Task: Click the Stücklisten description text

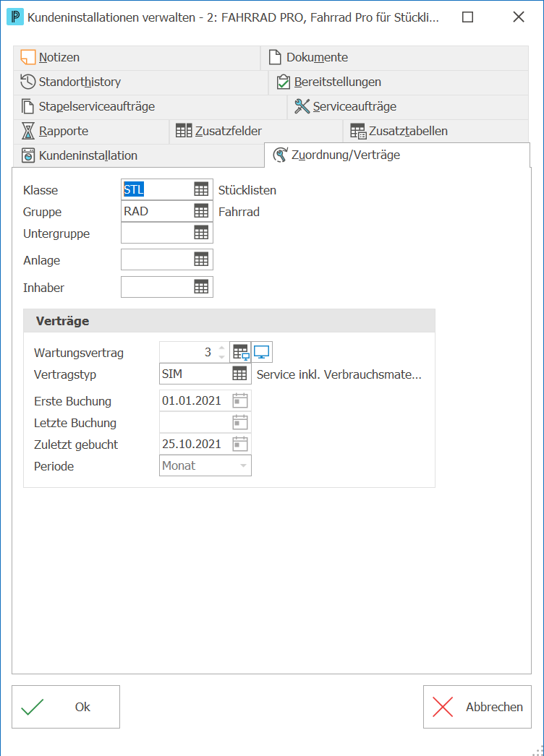Action: coord(247,190)
